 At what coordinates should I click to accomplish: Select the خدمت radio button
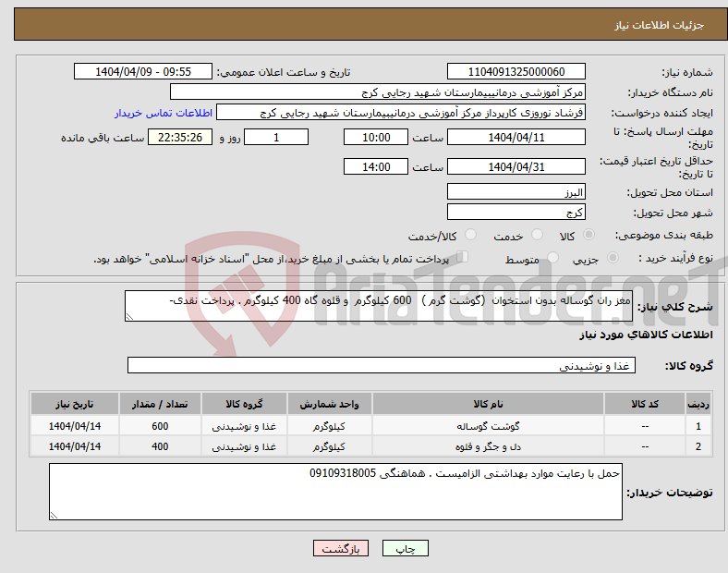tap(537, 235)
